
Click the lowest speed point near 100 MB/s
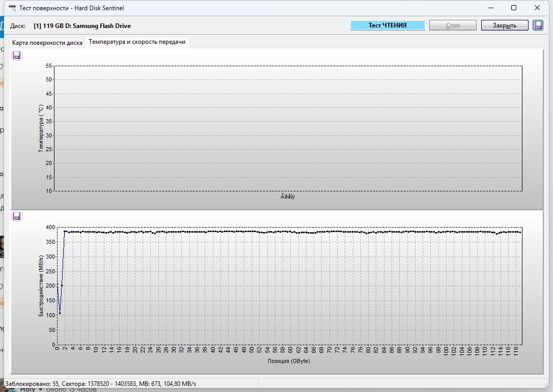[60, 313]
